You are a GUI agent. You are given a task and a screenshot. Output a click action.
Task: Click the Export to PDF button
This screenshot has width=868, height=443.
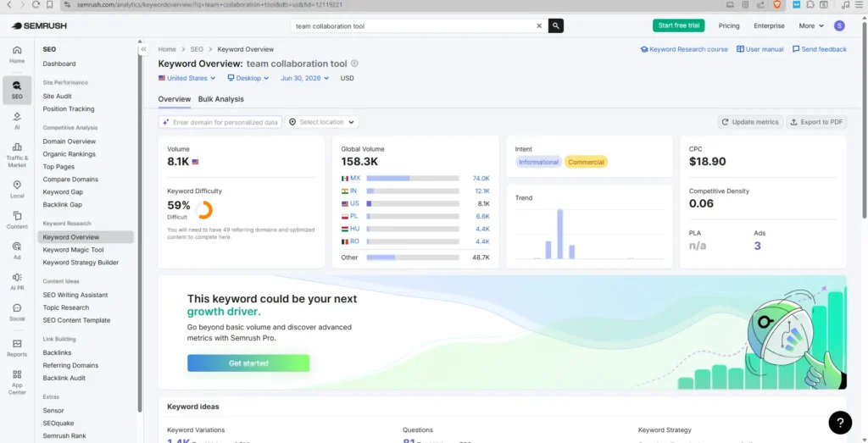click(x=816, y=122)
